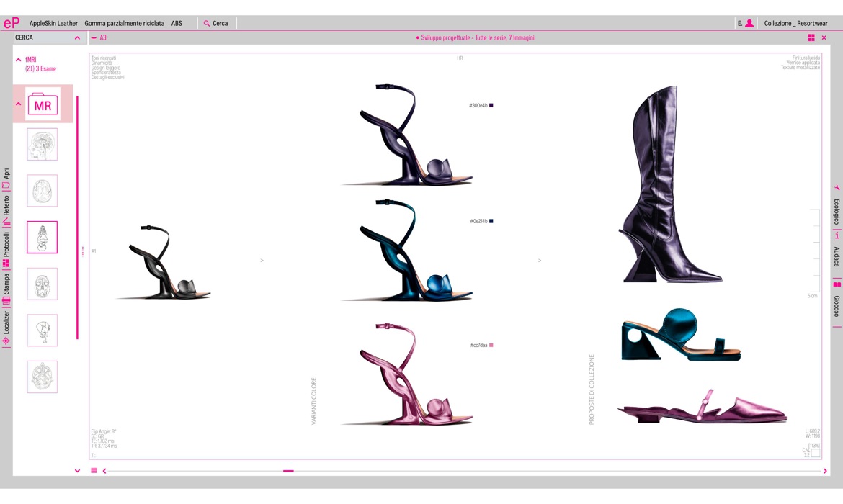Click the list menu icon at bottom
This screenshot has width=843, height=504.
(94, 471)
